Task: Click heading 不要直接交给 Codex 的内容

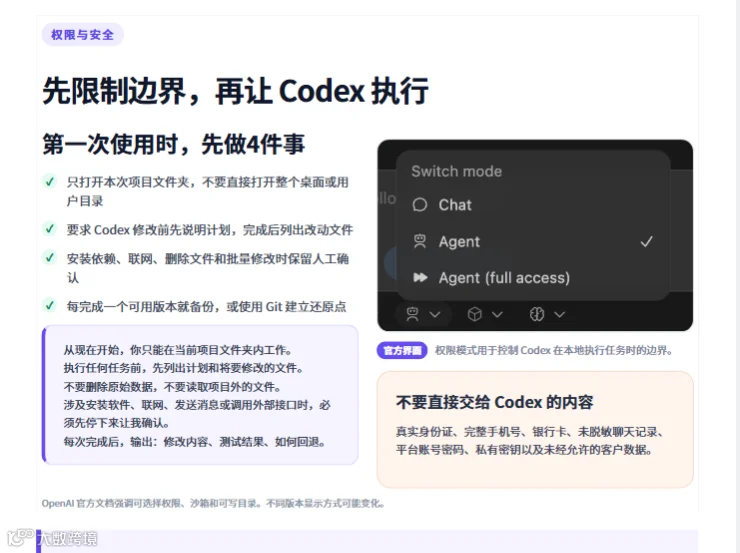Action: (495, 402)
